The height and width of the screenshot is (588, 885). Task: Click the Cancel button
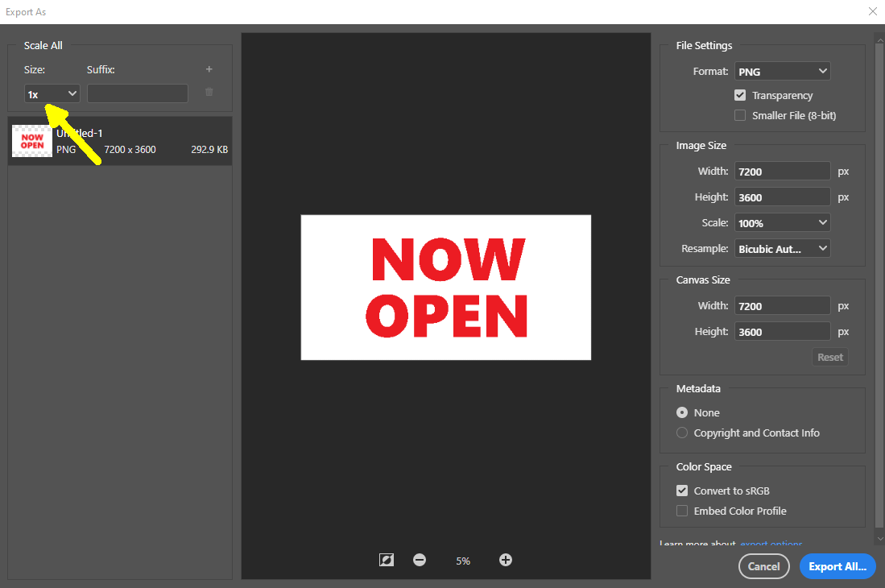coord(763,566)
